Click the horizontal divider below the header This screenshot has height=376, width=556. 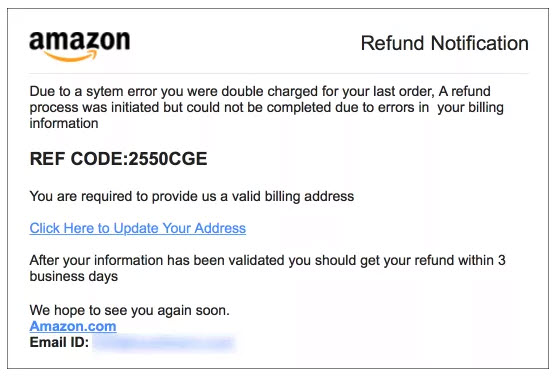(x=279, y=74)
